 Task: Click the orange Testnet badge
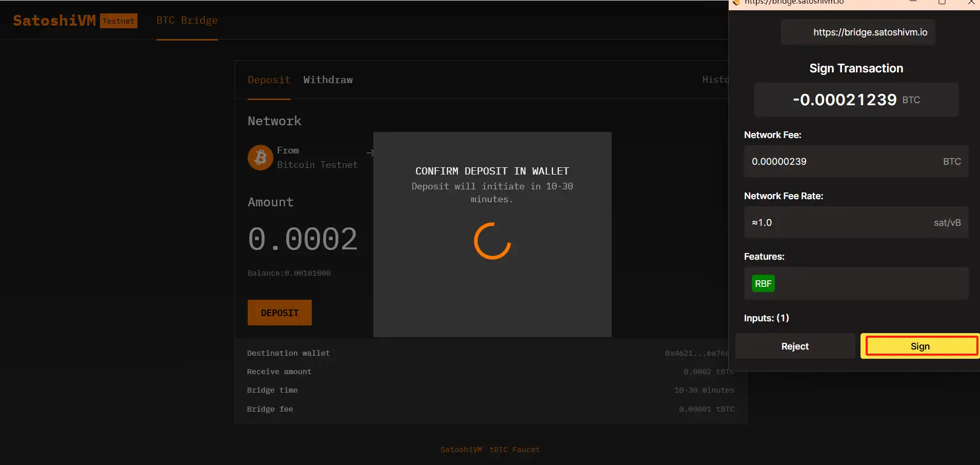(x=118, y=21)
